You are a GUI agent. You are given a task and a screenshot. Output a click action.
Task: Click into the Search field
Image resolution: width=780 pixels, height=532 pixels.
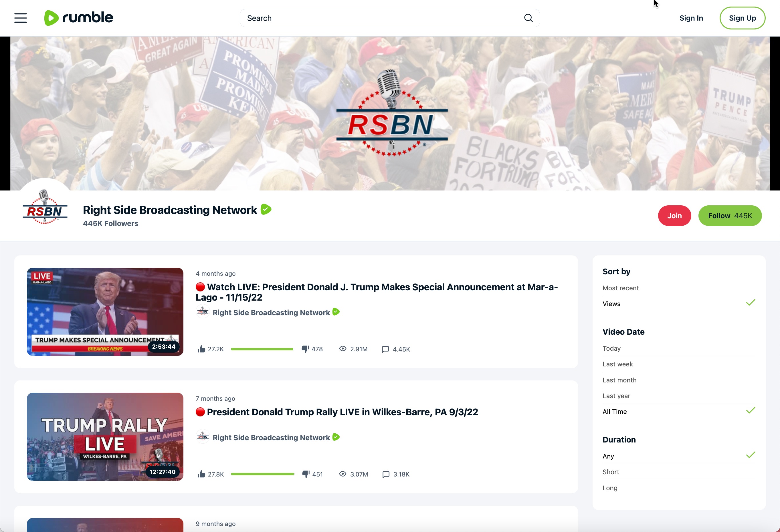pos(383,18)
